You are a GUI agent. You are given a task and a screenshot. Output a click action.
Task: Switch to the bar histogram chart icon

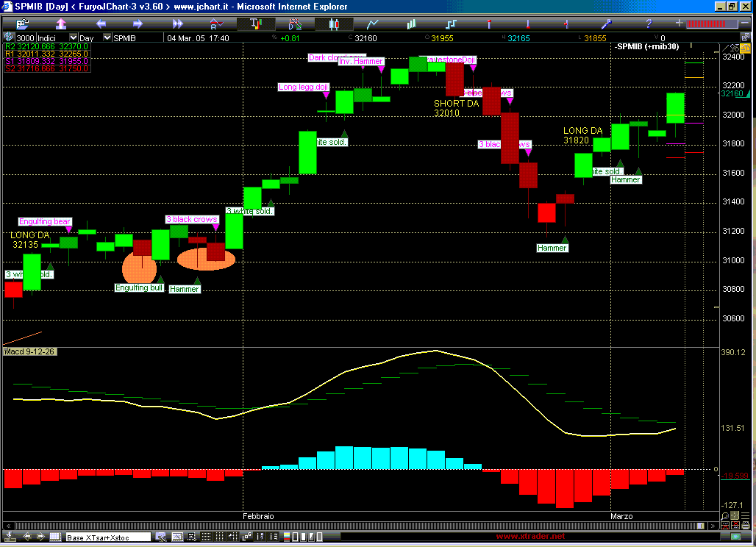point(412,24)
